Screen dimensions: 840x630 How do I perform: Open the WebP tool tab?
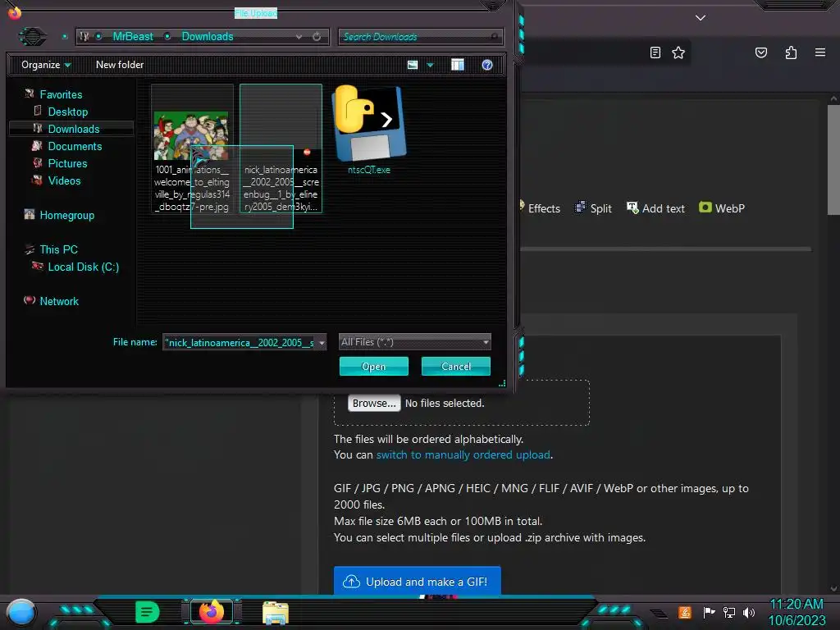click(722, 208)
